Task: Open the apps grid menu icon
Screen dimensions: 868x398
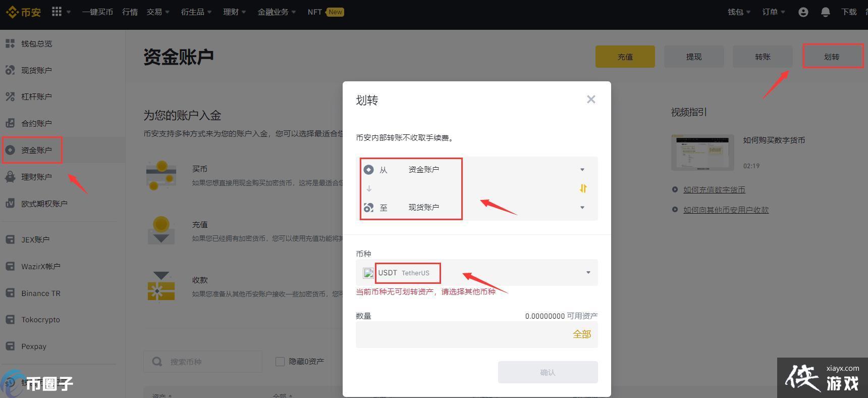Action: [x=57, y=12]
